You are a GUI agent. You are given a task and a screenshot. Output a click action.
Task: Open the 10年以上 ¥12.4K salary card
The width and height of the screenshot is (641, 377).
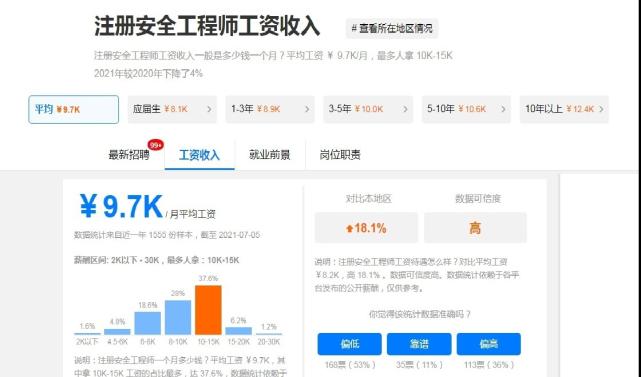click(x=564, y=110)
